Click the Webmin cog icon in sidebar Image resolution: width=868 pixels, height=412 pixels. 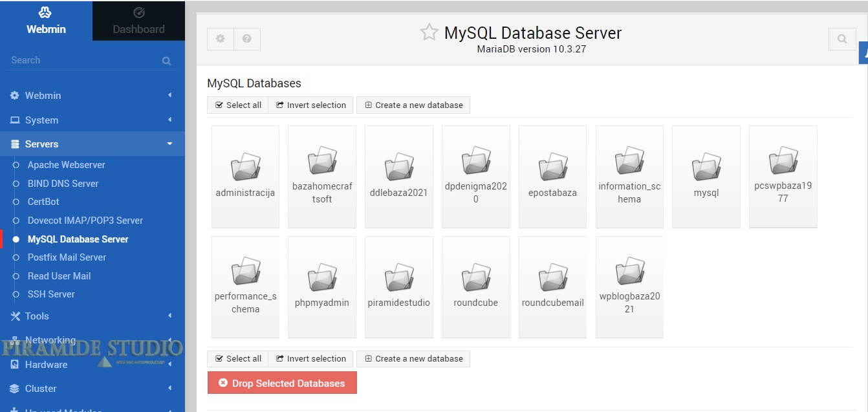tap(15, 96)
